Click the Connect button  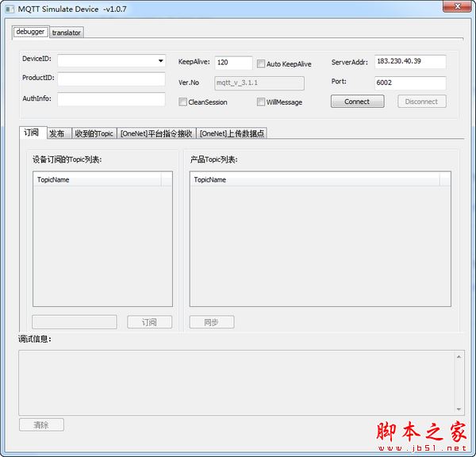[x=357, y=102]
